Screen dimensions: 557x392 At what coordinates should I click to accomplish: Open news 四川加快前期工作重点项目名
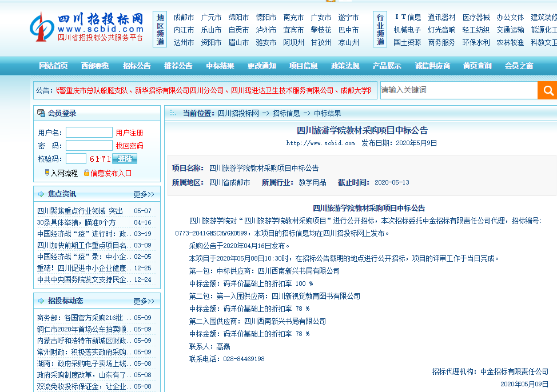coord(82,245)
